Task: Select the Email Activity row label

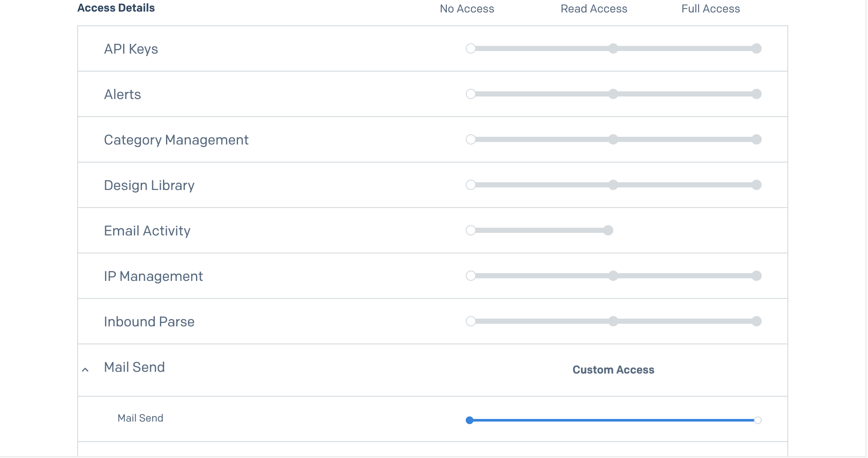Action: 147,230
